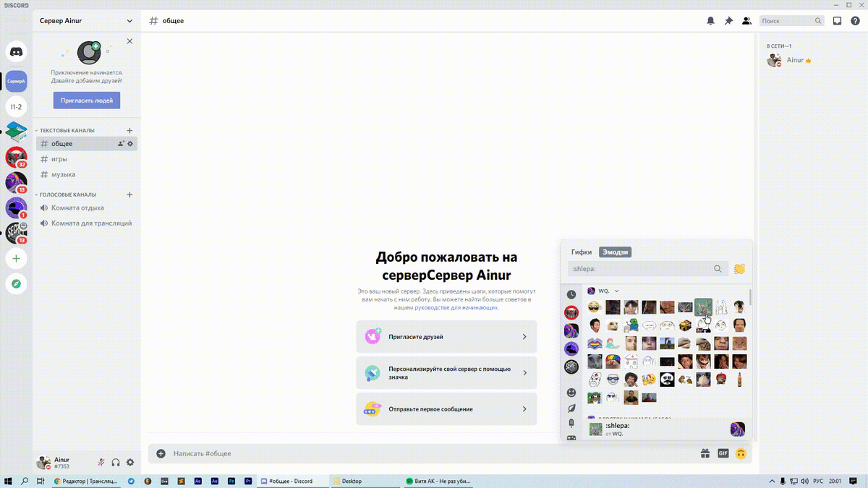Click the emoji picker scrollbar

click(x=750, y=296)
